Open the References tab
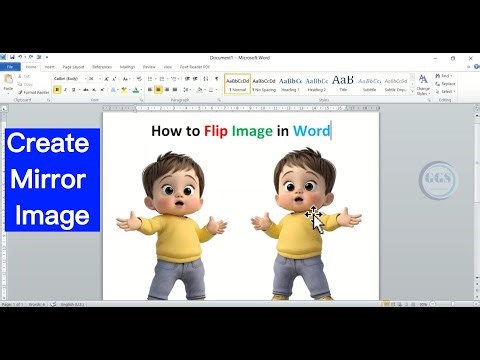Image resolution: width=480 pixels, height=360 pixels. point(102,67)
